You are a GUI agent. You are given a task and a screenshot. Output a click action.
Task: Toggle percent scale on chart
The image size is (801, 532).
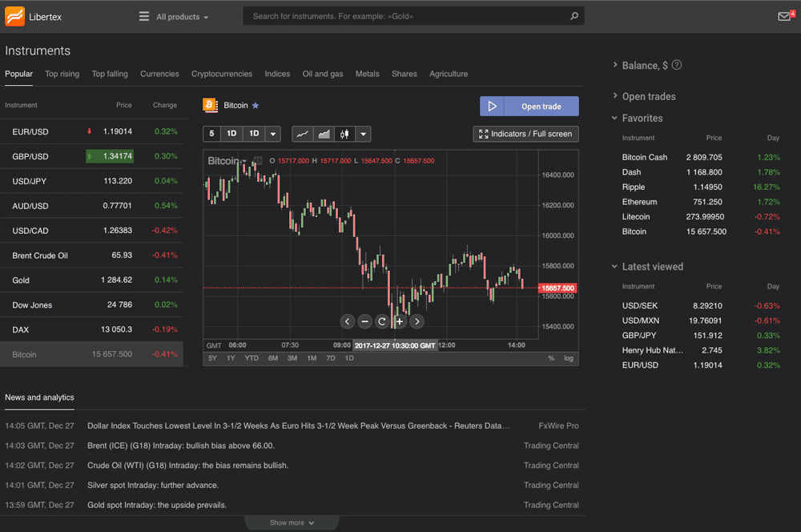pos(551,358)
